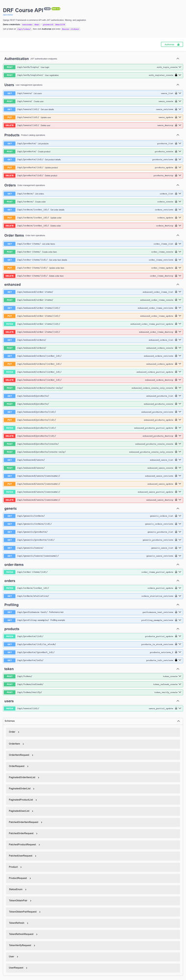The width and height of the screenshot is (186, 980).
Task: Expand chevron on token_refresh_create row
Action: [180, 685]
